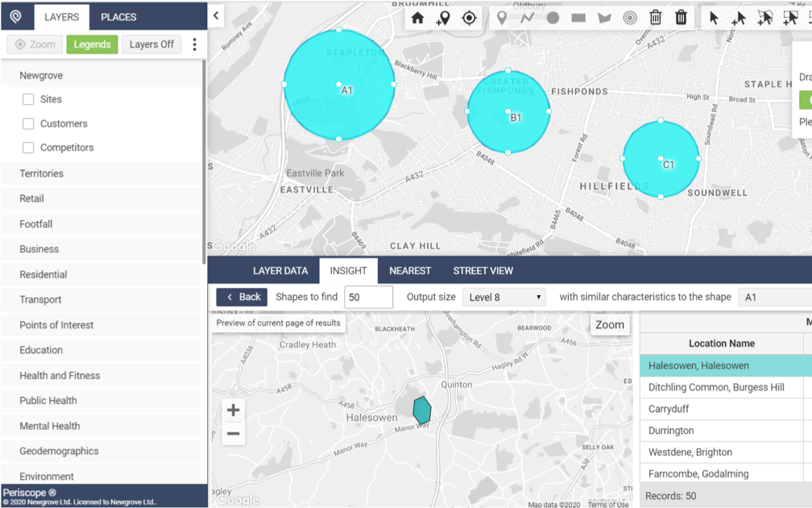This screenshot has width=812, height=508.
Task: Open the three-dot layers options menu
Action: click(195, 44)
